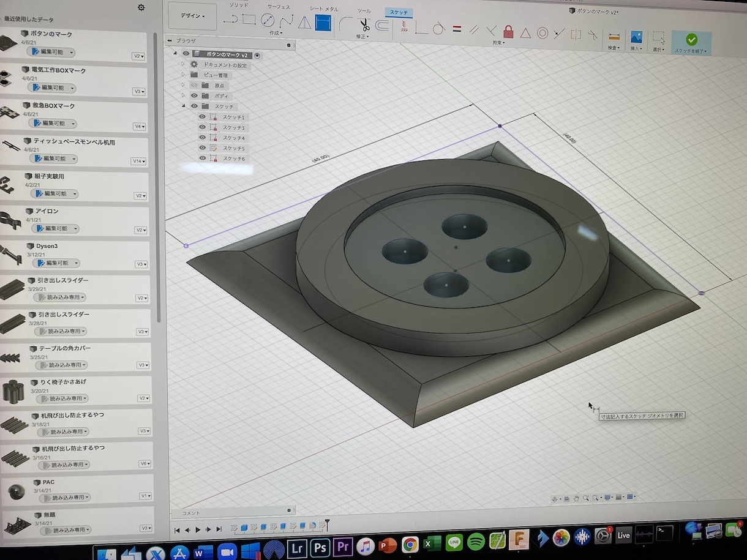The height and width of the screenshot is (560, 747).
Task: Jump to timeline end
Action: (219, 529)
